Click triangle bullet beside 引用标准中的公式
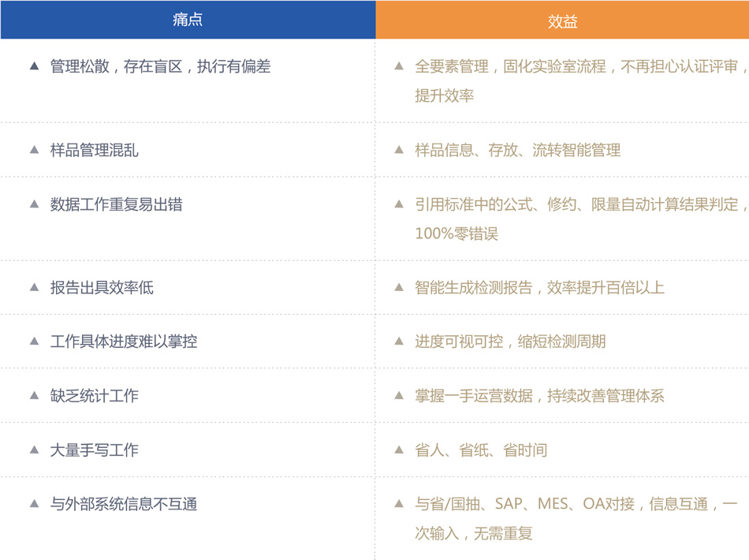The width and height of the screenshot is (749, 560). [399, 204]
